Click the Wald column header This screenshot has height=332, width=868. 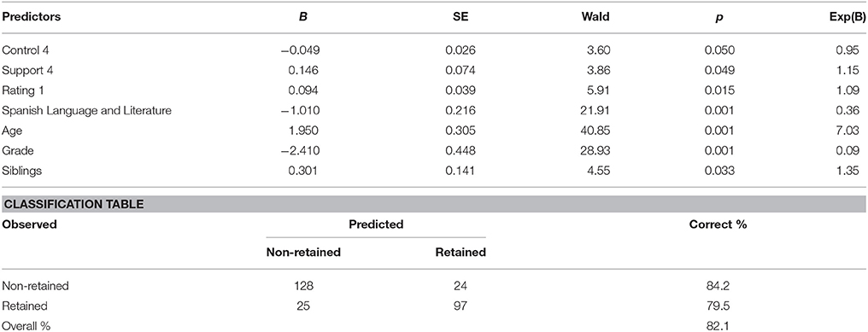595,16
